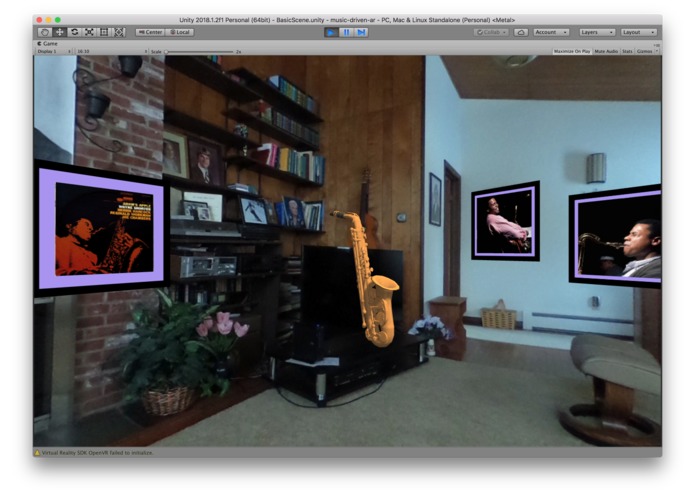Click the red album cover picture
695x494 pixels.
tap(104, 229)
